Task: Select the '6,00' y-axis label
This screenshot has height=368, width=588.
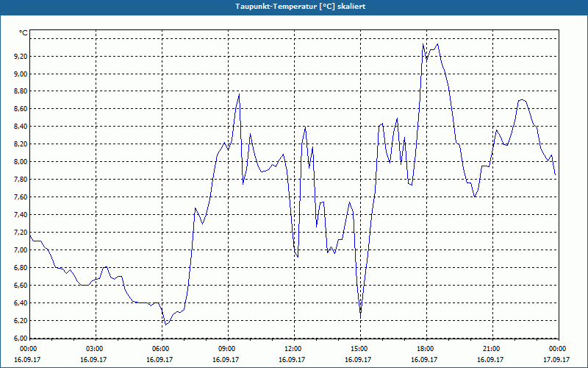Action: coord(21,338)
